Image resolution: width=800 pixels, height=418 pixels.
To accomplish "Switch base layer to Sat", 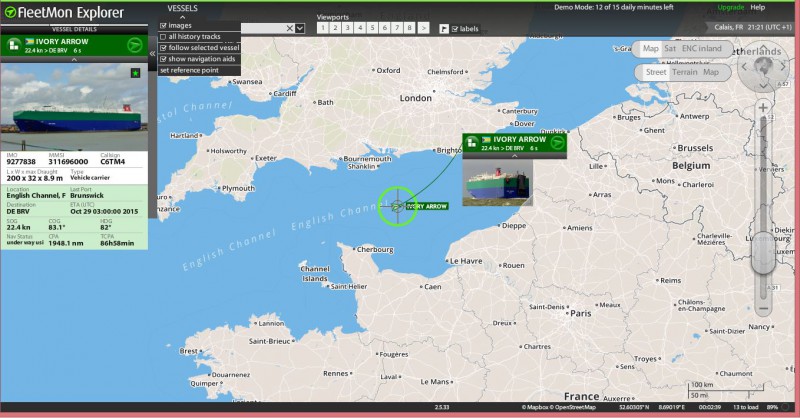I will [670, 48].
